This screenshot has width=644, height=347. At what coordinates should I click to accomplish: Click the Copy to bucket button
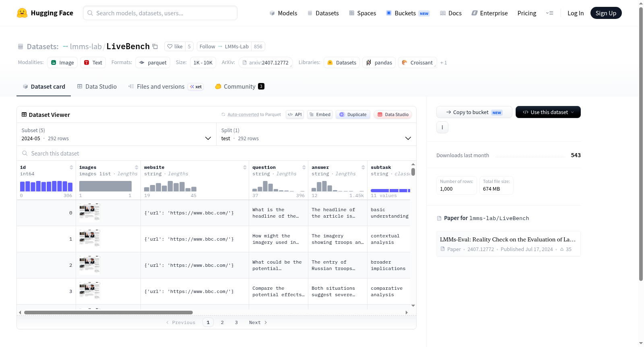point(474,112)
